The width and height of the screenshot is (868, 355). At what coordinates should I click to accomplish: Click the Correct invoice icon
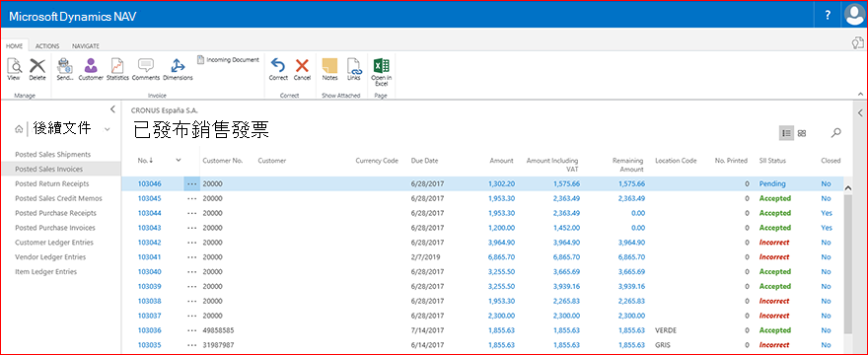tap(278, 70)
